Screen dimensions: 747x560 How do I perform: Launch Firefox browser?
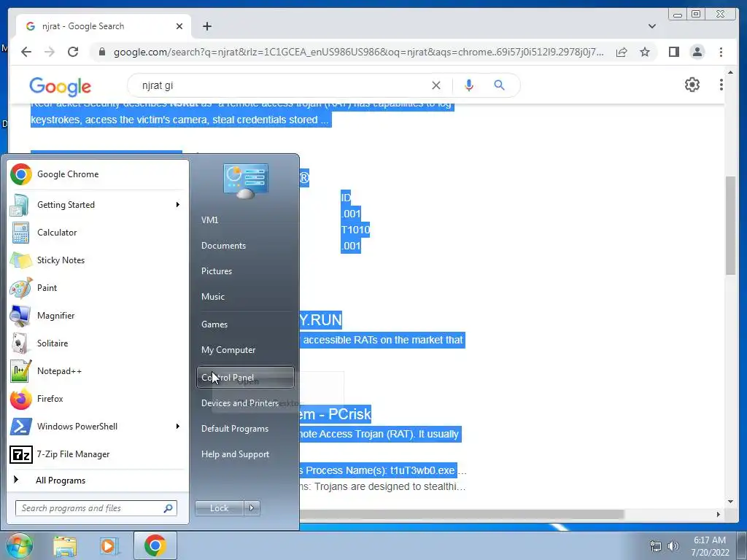point(98,398)
